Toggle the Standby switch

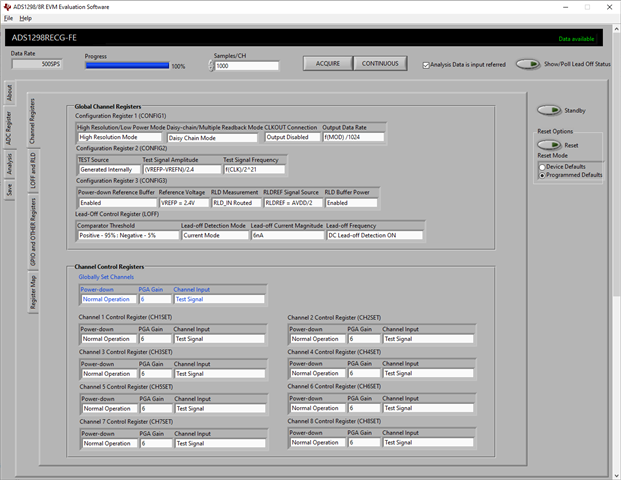pos(549,110)
